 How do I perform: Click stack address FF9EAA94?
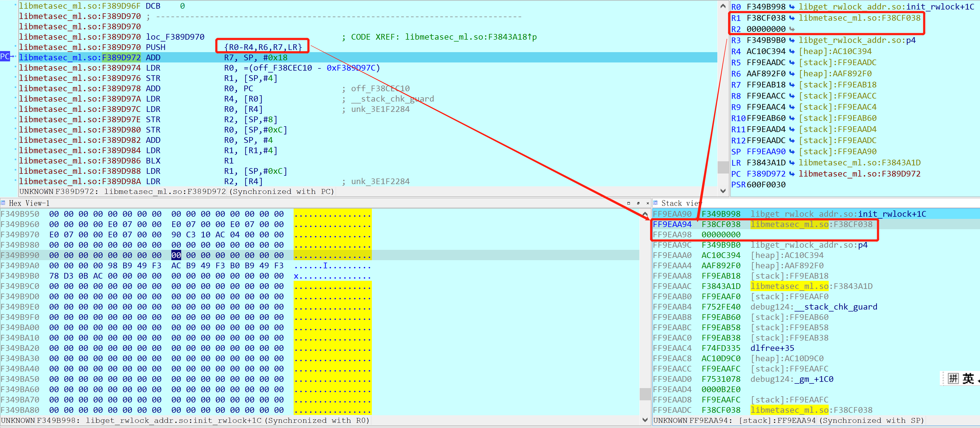click(672, 225)
